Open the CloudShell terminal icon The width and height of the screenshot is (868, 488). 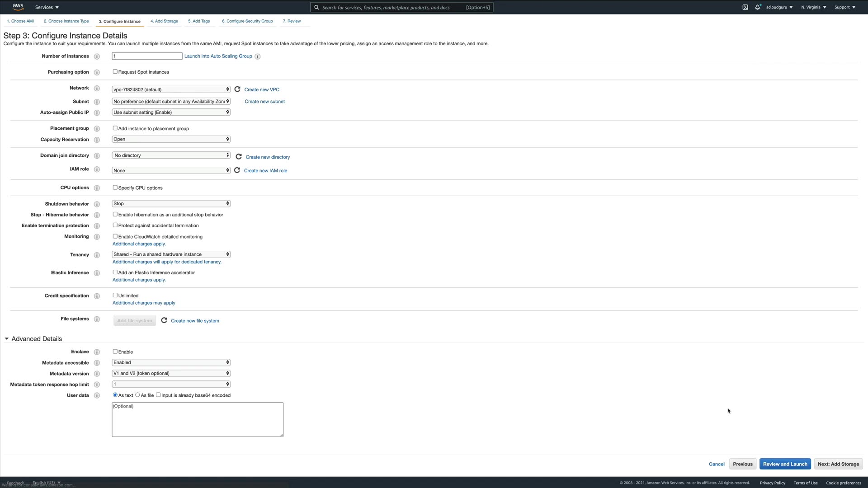(x=745, y=7)
